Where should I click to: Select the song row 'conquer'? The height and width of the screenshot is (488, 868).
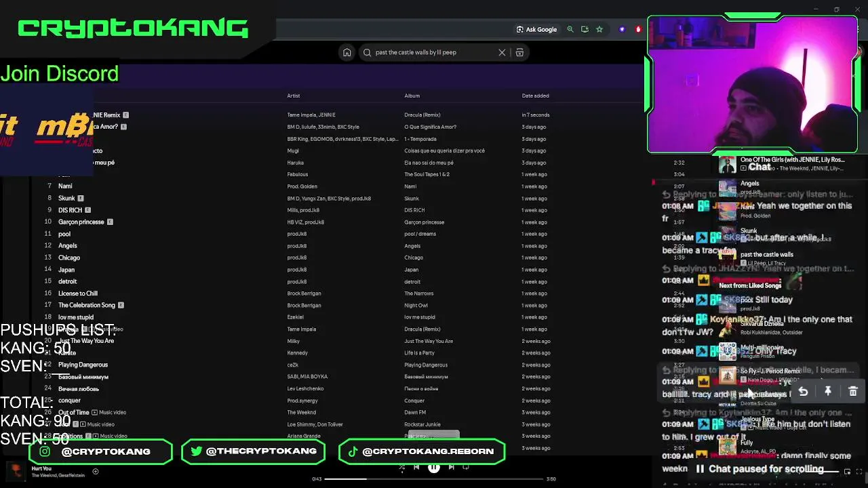[x=69, y=401]
